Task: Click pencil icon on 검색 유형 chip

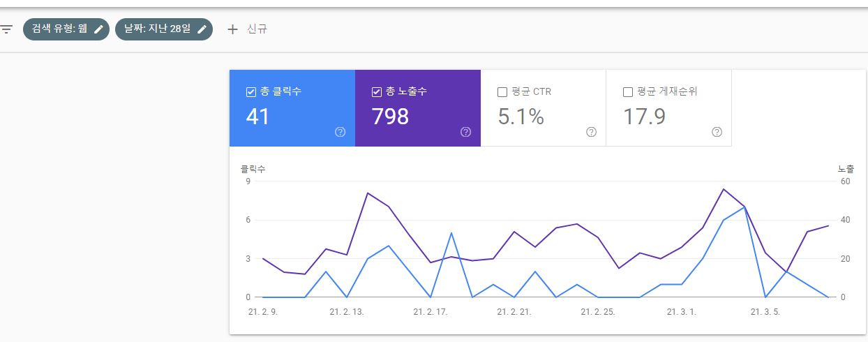Action: click(99, 29)
